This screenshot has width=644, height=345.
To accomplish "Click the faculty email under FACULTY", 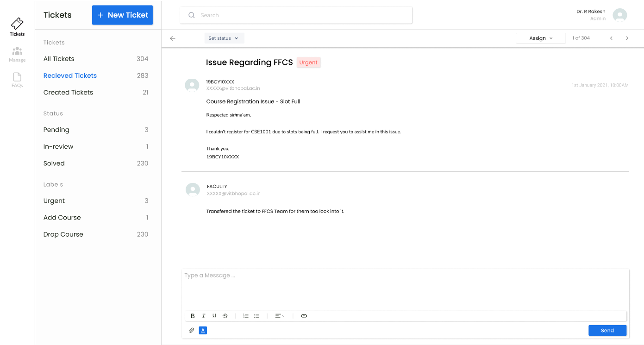I will coord(233,194).
